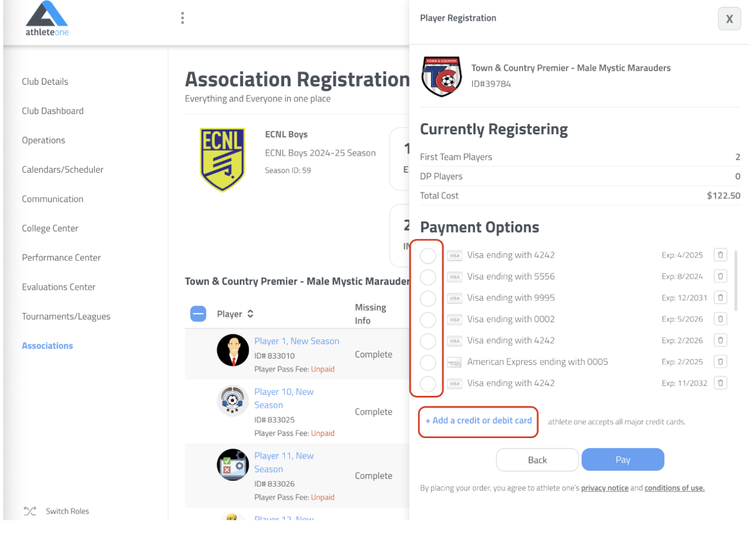
Task: Click trash icon for Visa ending 9995
Action: pyautogui.click(x=720, y=298)
